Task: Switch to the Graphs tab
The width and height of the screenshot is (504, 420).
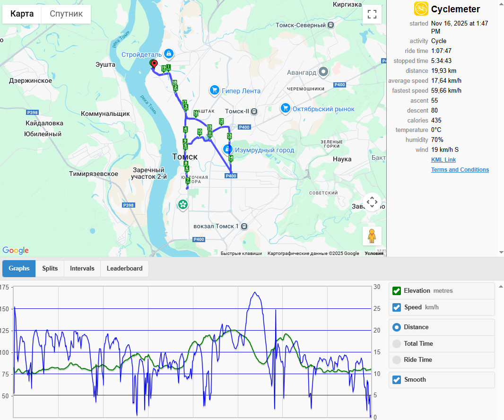Action: (19, 269)
